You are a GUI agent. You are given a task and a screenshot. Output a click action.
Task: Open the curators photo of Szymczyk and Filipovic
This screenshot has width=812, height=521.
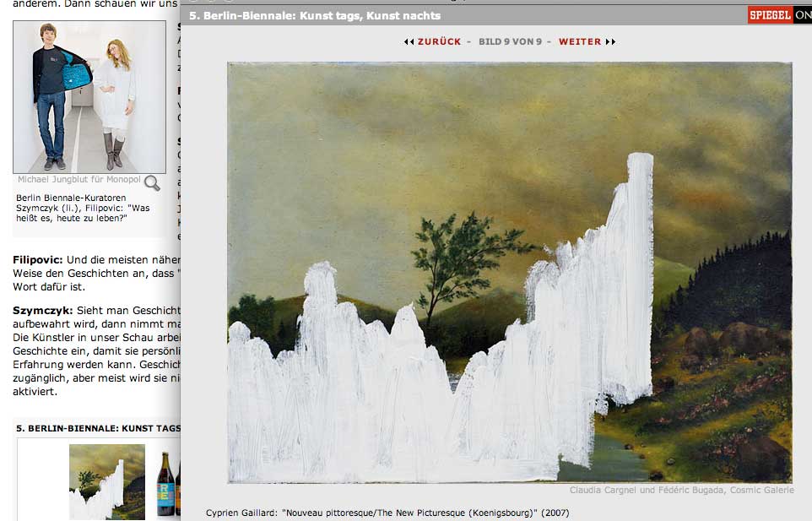[x=89, y=96]
